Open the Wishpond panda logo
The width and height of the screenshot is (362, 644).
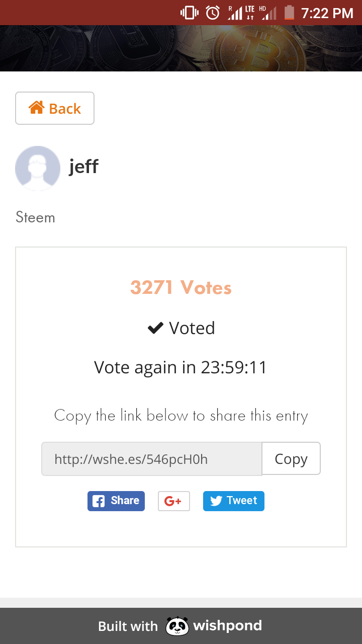[177, 626]
